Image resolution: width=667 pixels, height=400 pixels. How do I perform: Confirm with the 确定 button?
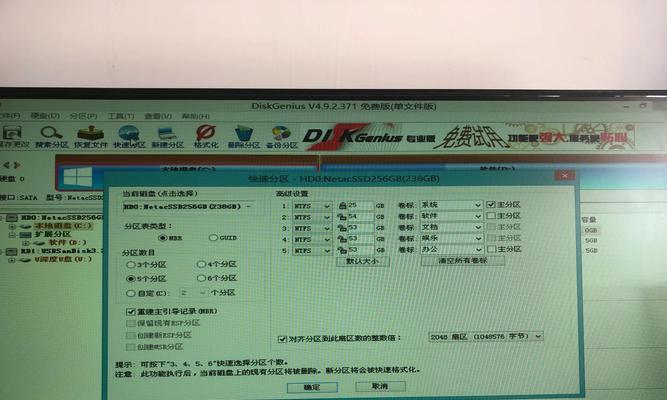pos(312,387)
